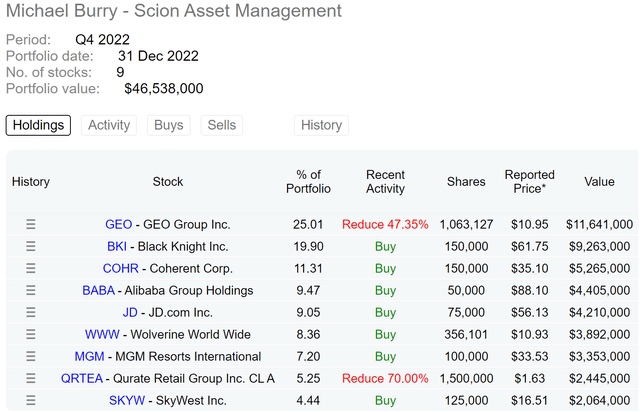Click portfolio percentage 25.01
Screen dimensions: 640x412
pos(308,224)
